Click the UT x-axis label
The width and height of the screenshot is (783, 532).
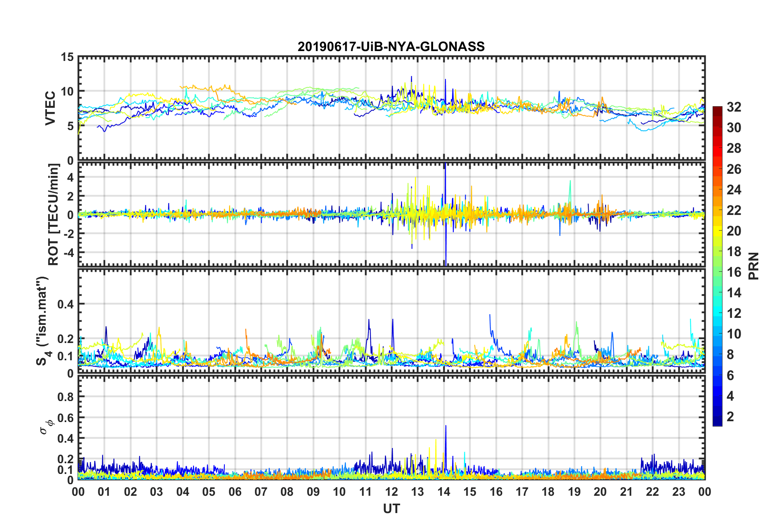click(x=391, y=509)
